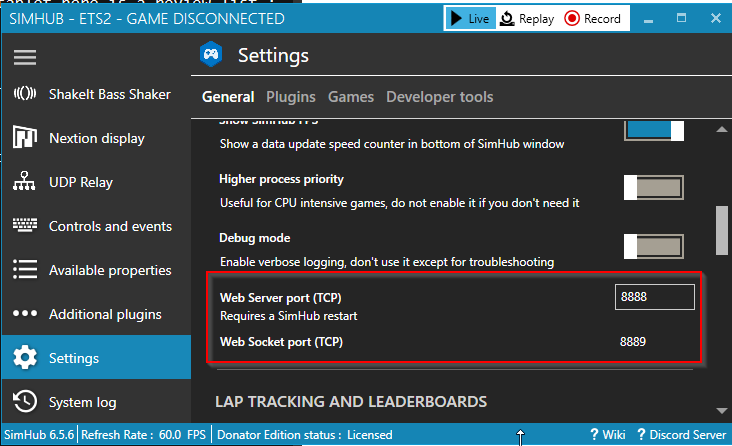This screenshot has width=732, height=446.
Task: Enable Higher process priority toggle
Action: (654, 187)
